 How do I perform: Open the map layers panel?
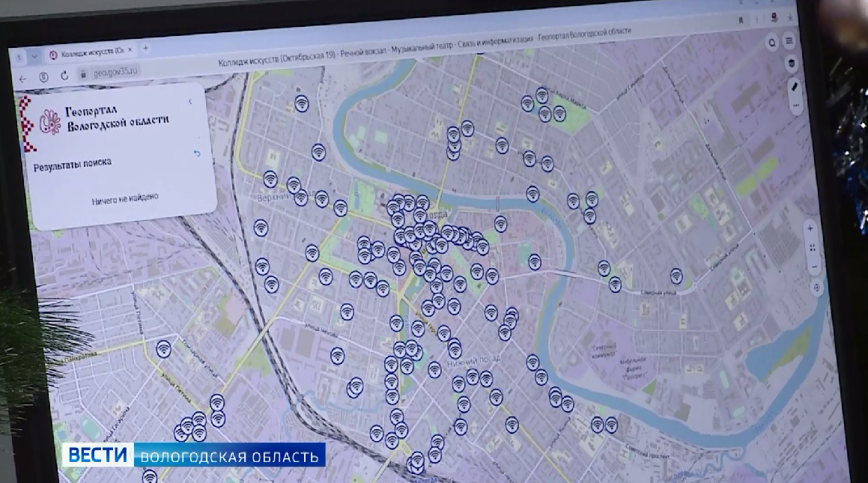(792, 64)
